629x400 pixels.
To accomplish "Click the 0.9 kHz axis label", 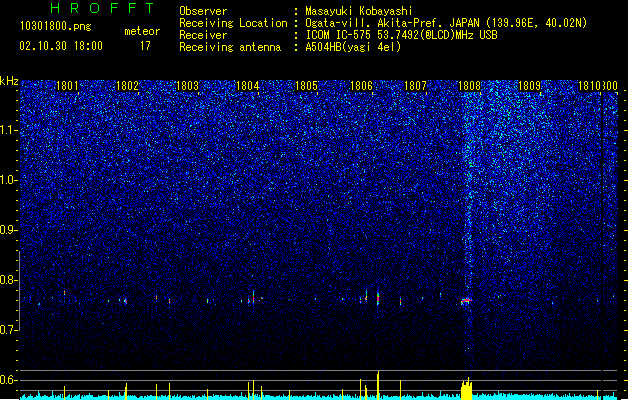I will (9, 230).
